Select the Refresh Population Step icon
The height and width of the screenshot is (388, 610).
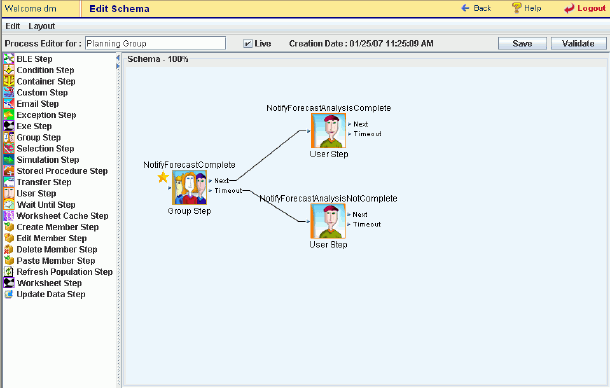click(x=9, y=272)
